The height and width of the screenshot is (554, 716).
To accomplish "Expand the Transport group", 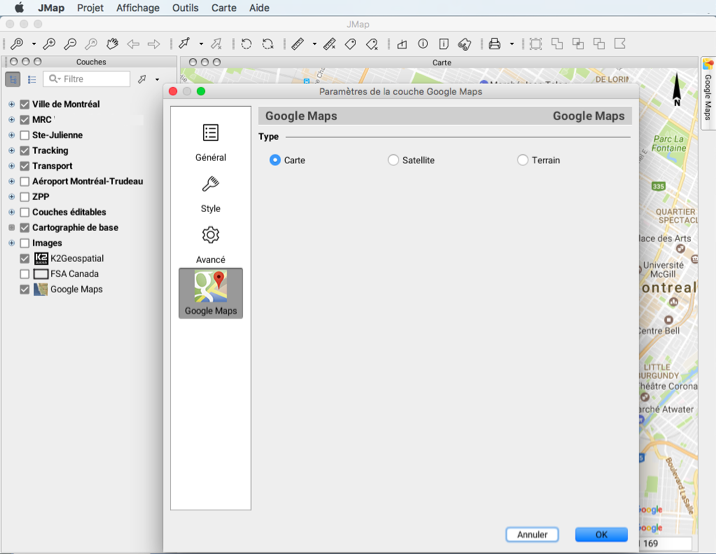I will [x=11, y=166].
